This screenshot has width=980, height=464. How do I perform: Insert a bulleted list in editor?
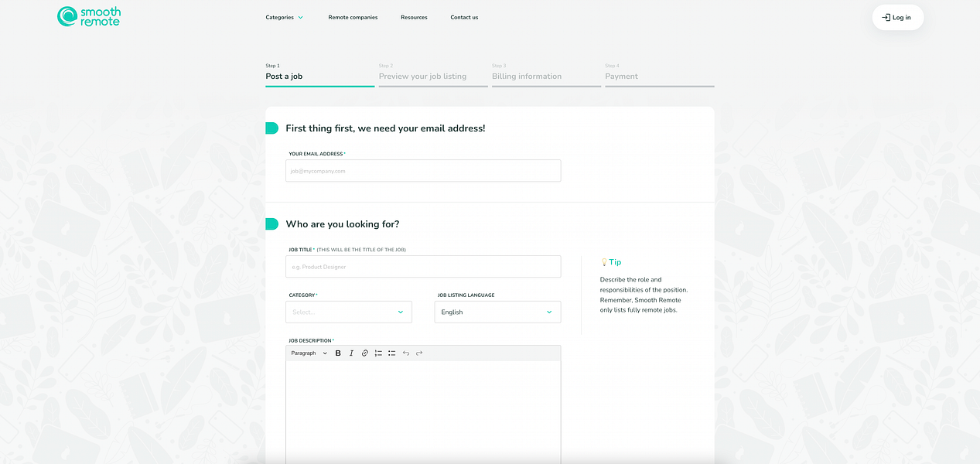(392, 353)
